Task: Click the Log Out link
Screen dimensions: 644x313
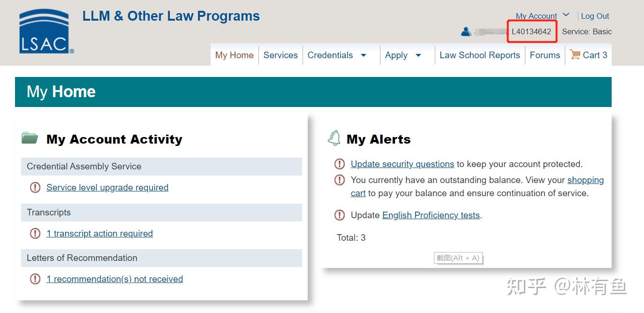Action: pos(595,16)
